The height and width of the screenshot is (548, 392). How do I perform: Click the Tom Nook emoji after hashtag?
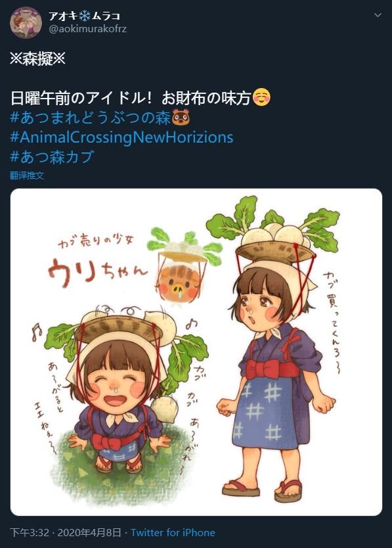point(181,118)
